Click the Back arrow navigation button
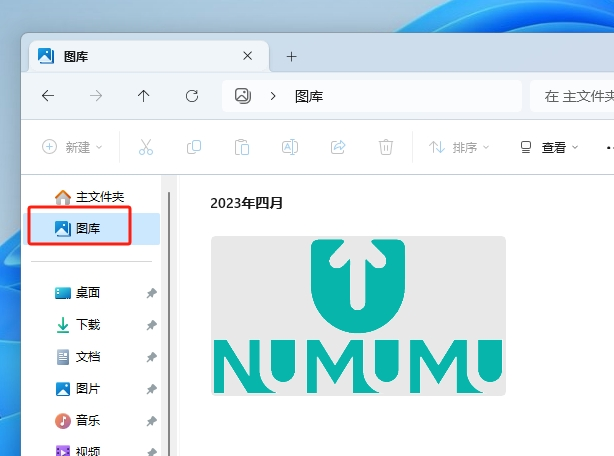Image resolution: width=614 pixels, height=456 pixels. [x=48, y=96]
